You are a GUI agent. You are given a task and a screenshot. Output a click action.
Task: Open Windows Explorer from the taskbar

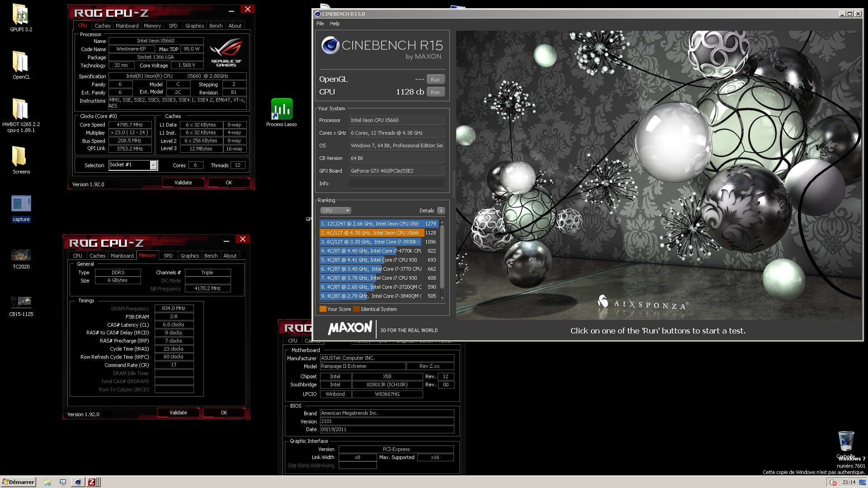(x=47, y=482)
